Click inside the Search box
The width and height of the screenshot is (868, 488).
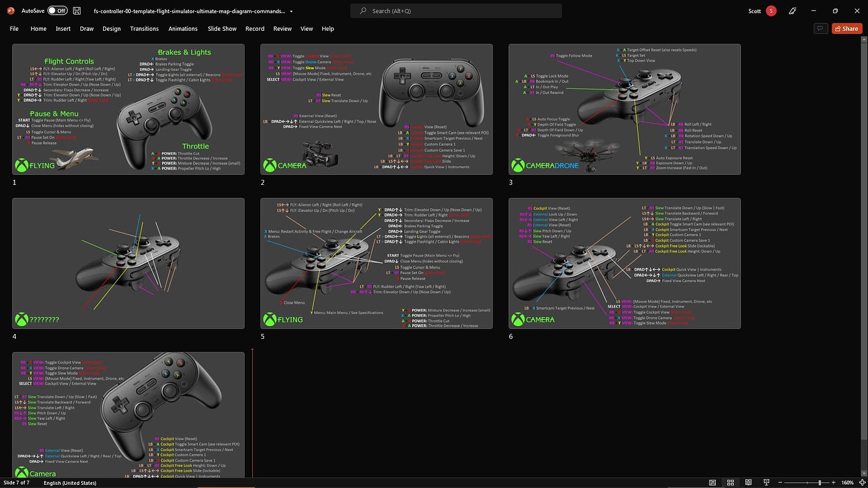[455, 11]
